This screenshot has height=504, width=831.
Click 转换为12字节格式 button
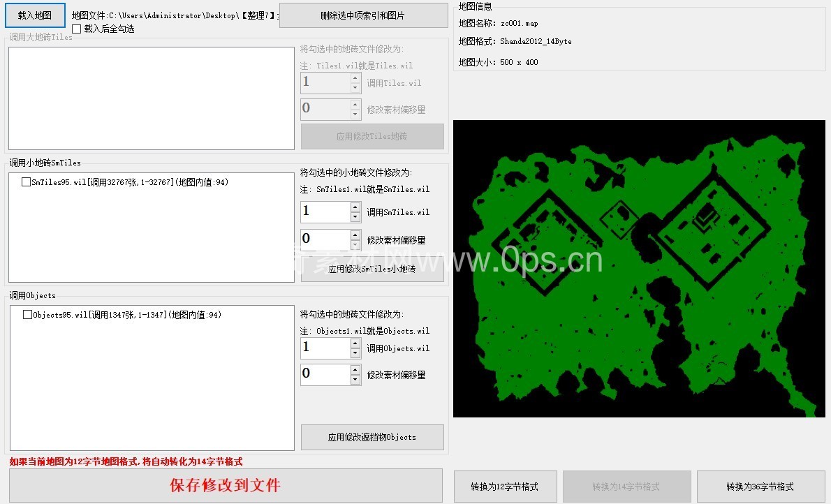tap(505, 487)
